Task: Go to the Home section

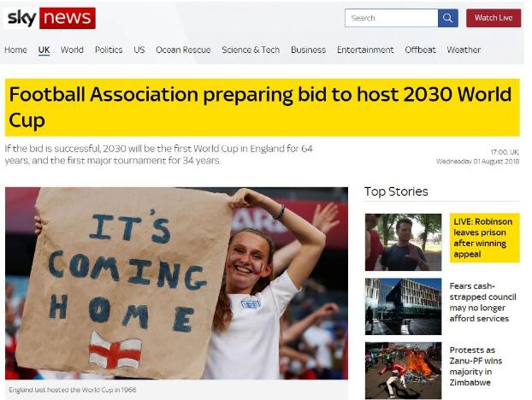Action: 15,50
